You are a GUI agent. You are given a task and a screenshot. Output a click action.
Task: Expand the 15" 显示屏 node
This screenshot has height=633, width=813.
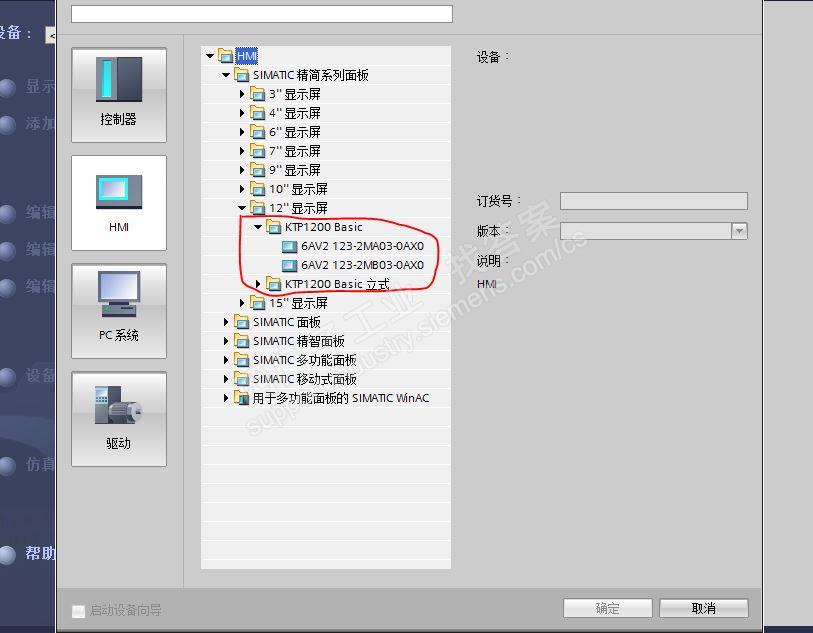242,303
